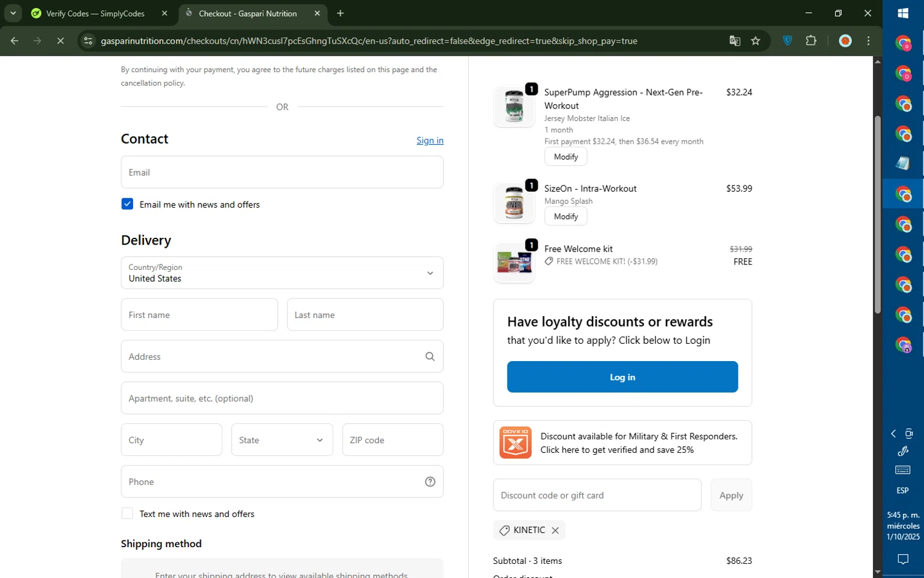Screen dimensions: 924x578
Task: Click the translate page icon
Action: [x=735, y=41]
